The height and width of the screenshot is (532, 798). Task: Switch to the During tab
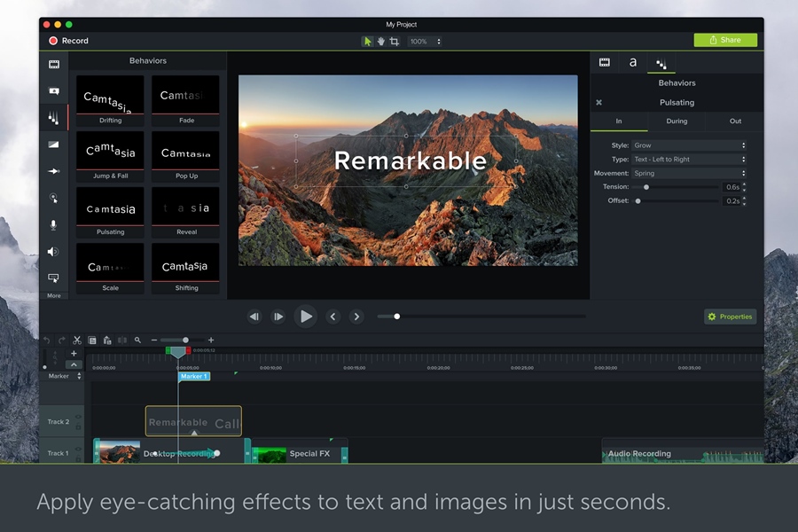677,121
